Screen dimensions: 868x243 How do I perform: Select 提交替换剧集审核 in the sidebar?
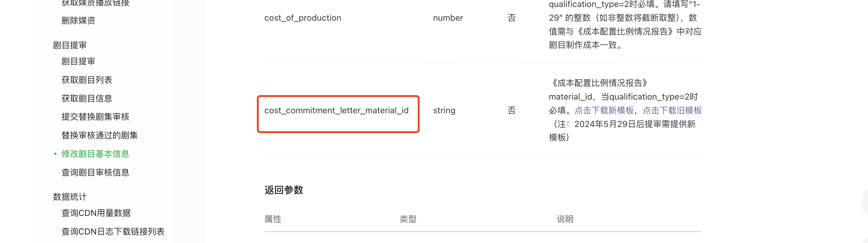pos(95,117)
